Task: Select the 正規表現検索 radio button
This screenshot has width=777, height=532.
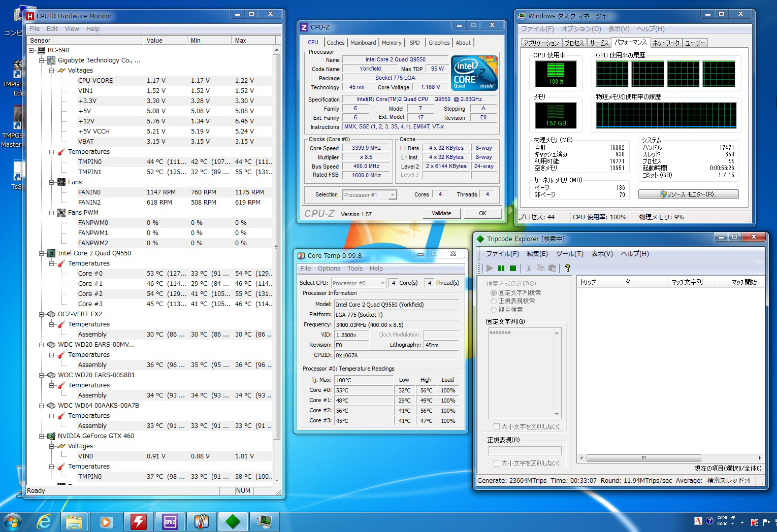Action: pos(493,301)
